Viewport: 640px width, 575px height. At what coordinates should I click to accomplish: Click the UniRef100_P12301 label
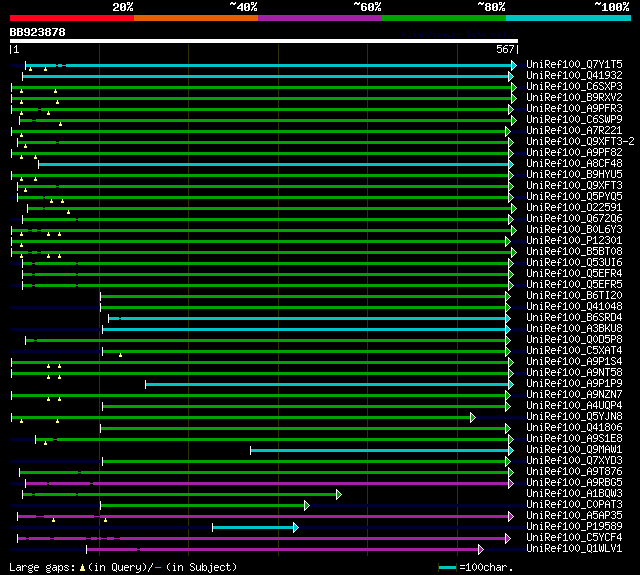click(574, 240)
